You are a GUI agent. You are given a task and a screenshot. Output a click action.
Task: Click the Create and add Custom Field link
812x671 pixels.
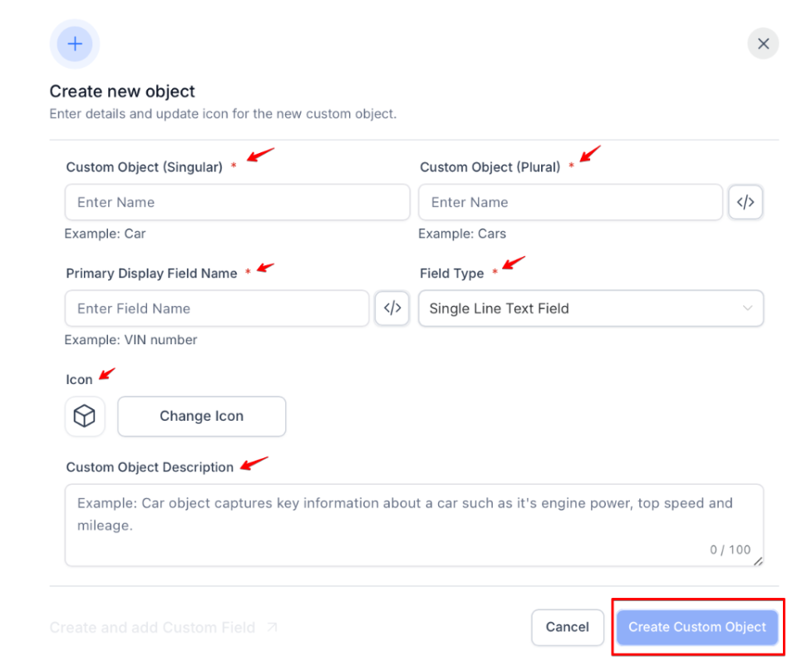pyautogui.click(x=152, y=628)
